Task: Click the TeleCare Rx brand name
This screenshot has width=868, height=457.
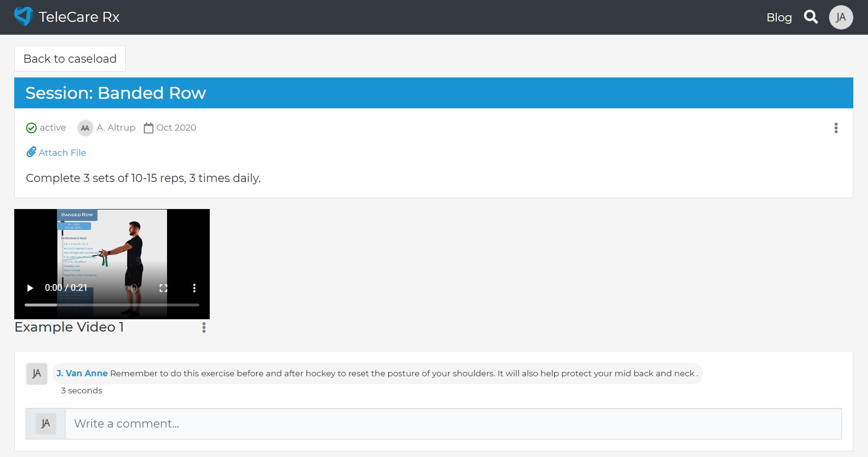Action: [79, 17]
